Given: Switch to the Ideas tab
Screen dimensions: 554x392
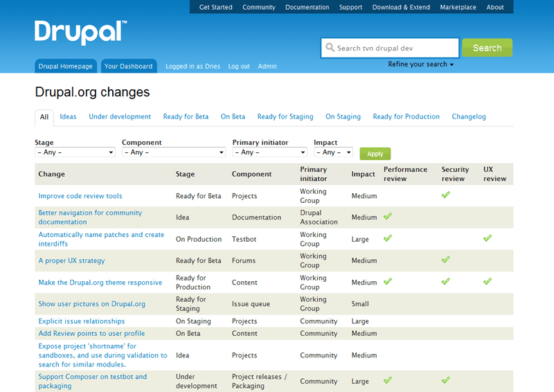Looking at the screenshot, I should click(x=68, y=116).
